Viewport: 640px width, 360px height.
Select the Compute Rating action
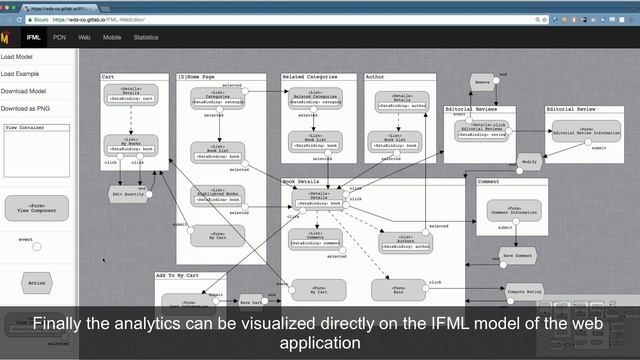[x=524, y=292]
